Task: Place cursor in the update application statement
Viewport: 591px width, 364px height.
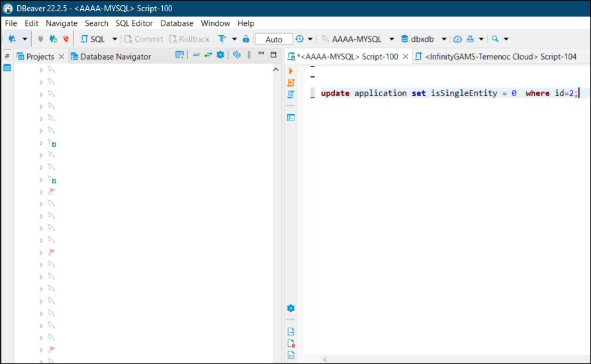Action: click(449, 93)
